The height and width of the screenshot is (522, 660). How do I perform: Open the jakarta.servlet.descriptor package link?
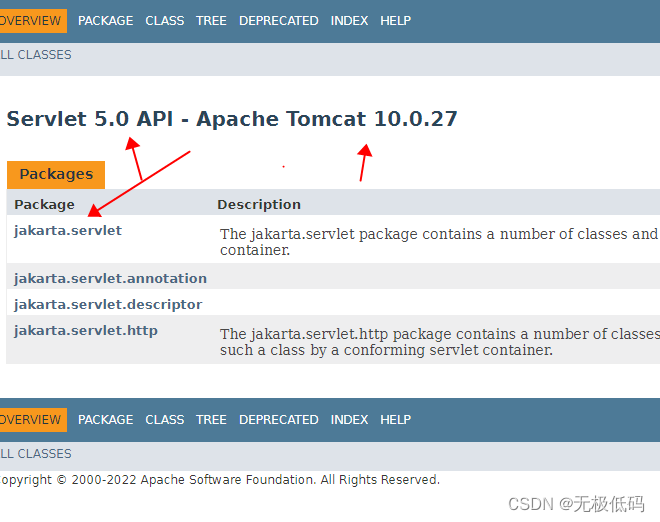click(x=108, y=304)
